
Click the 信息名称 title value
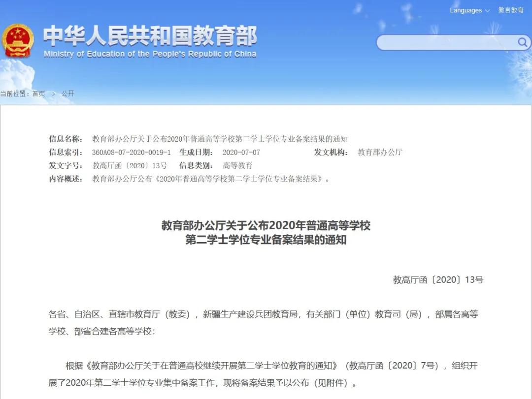220,139
